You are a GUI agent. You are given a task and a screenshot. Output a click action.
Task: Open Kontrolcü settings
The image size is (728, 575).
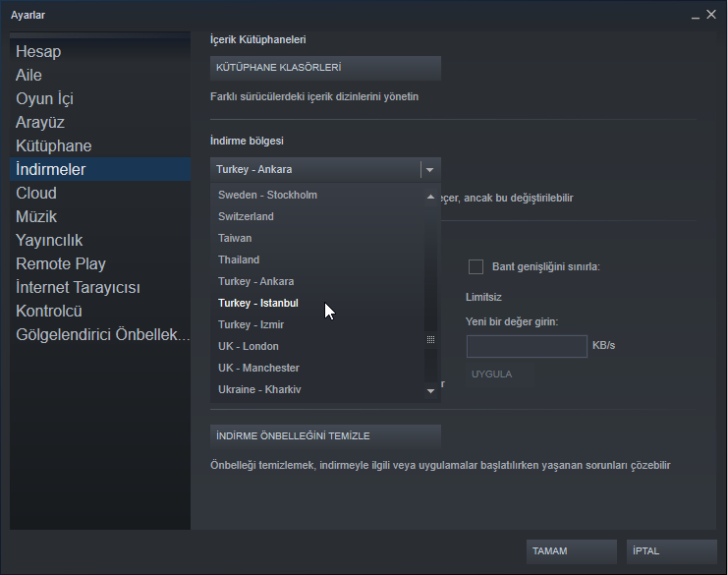[x=100, y=312]
